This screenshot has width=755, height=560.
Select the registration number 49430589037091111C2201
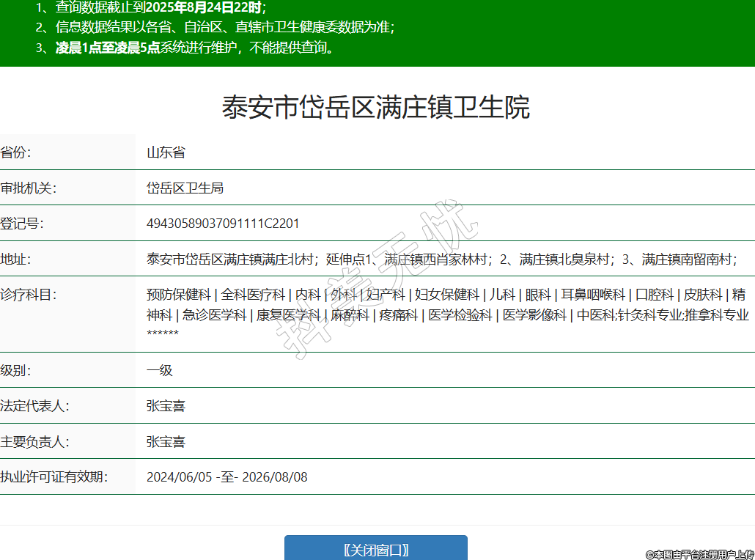point(223,223)
